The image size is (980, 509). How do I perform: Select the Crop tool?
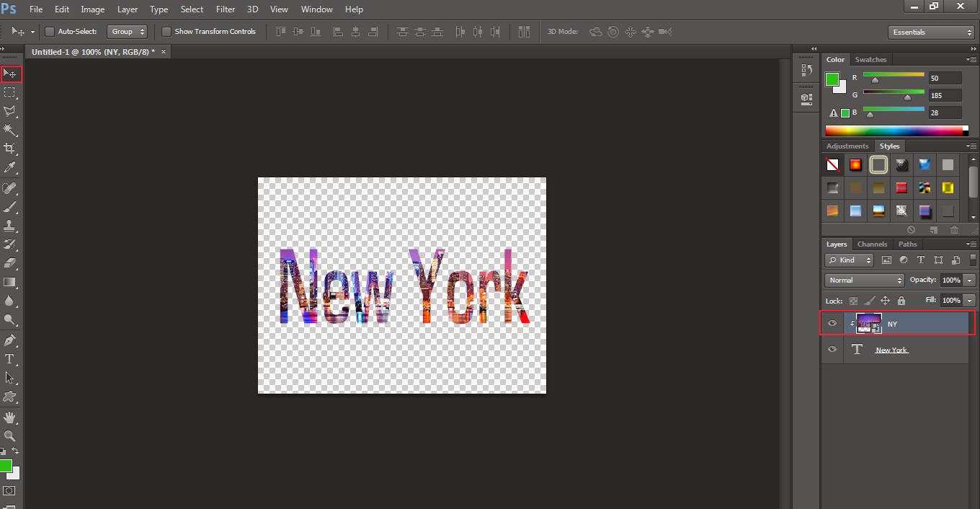pyautogui.click(x=11, y=149)
